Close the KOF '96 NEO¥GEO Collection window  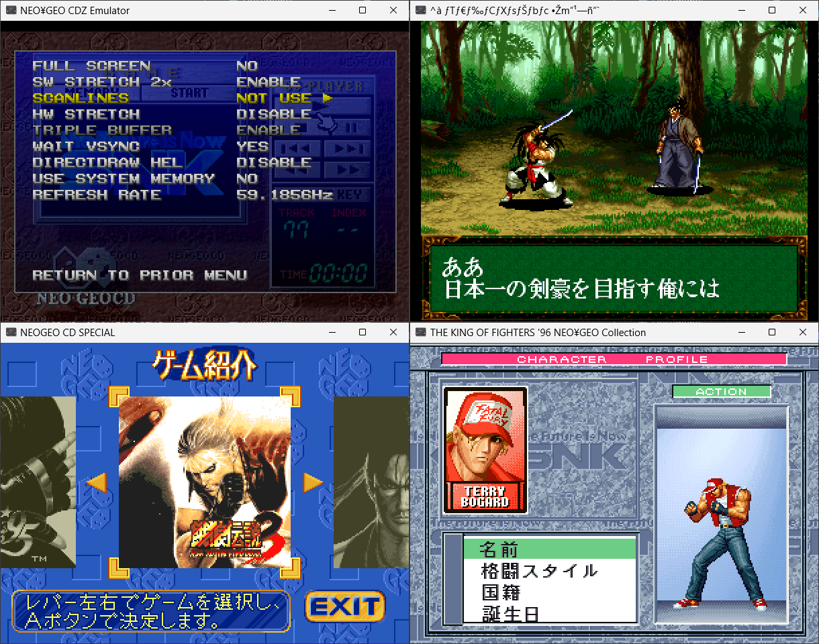tap(803, 332)
